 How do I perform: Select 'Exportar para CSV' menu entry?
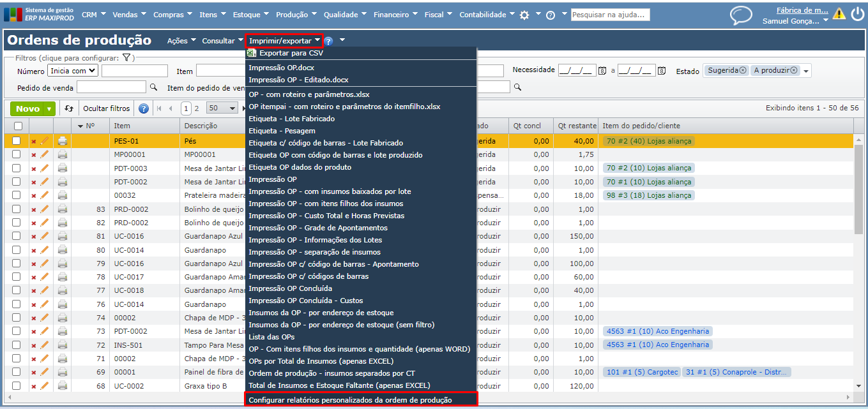[291, 54]
